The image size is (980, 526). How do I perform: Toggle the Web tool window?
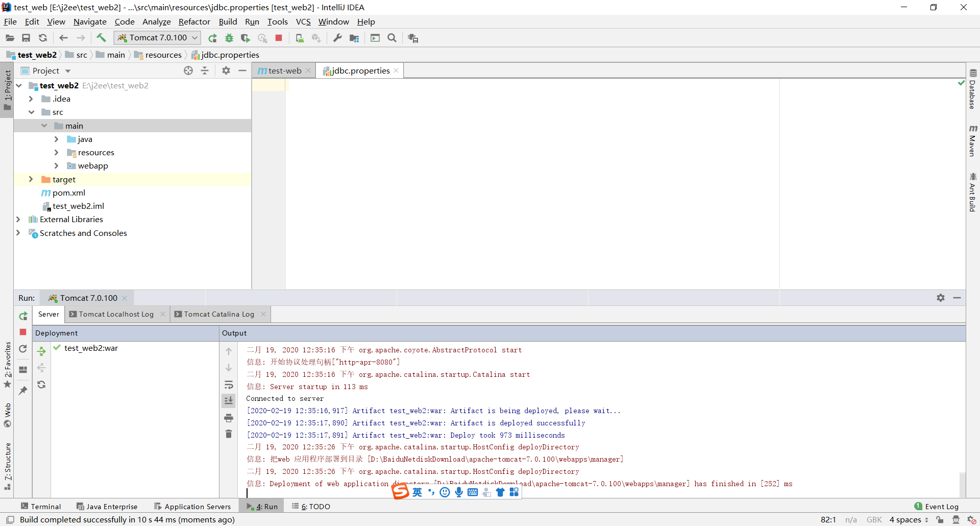(7, 415)
